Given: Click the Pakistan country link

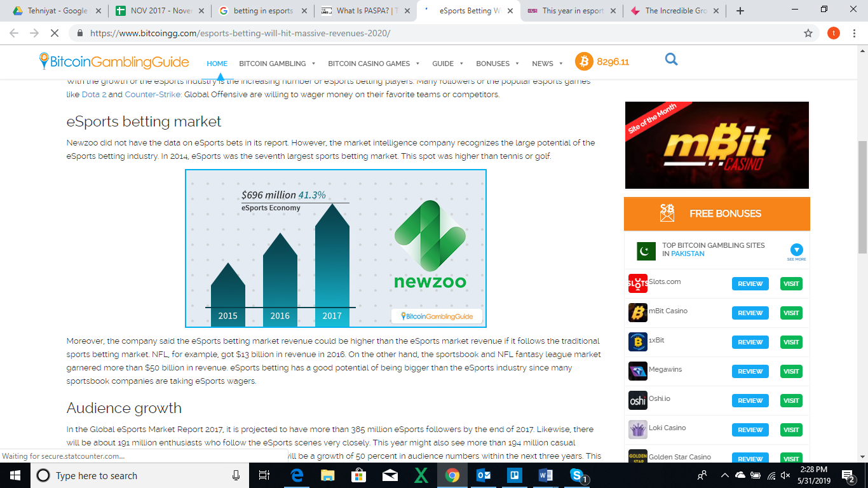Looking at the screenshot, I should pyautogui.click(x=688, y=254).
